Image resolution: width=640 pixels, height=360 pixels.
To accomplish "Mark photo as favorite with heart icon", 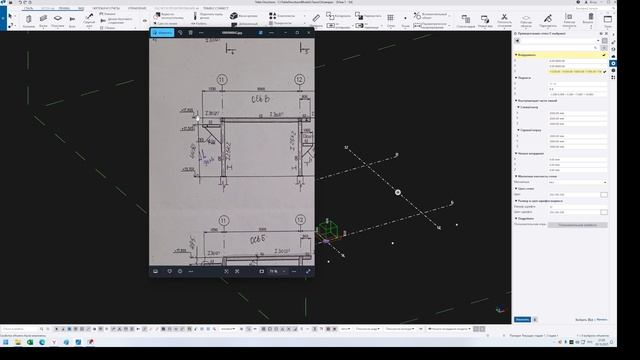I will (x=169, y=271).
